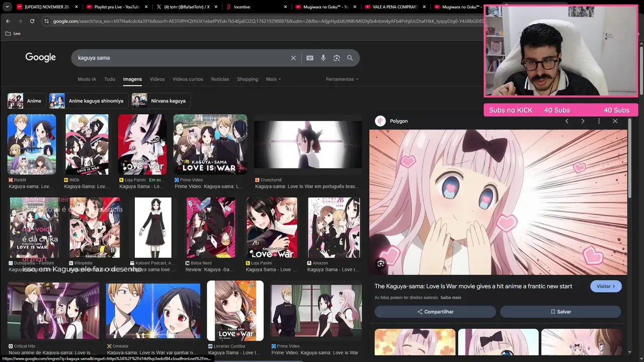Click the Polygon site favicon
644x362 pixels.
pos(380,121)
